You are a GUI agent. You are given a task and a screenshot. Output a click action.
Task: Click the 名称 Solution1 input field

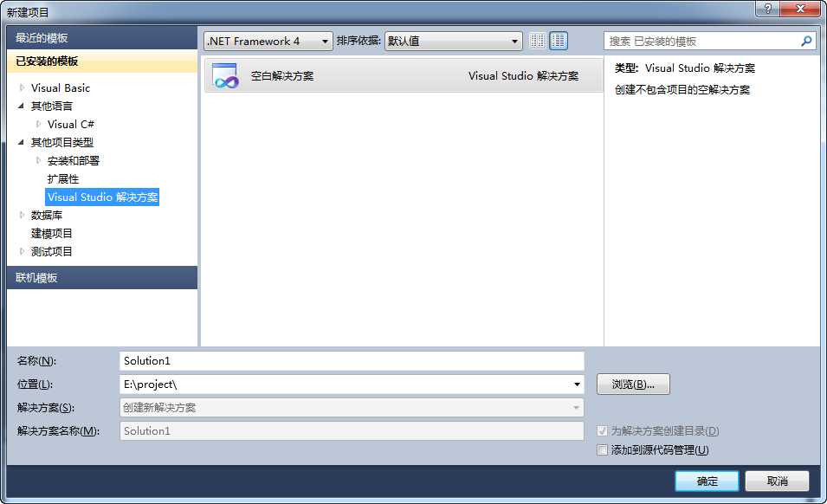coord(352,360)
